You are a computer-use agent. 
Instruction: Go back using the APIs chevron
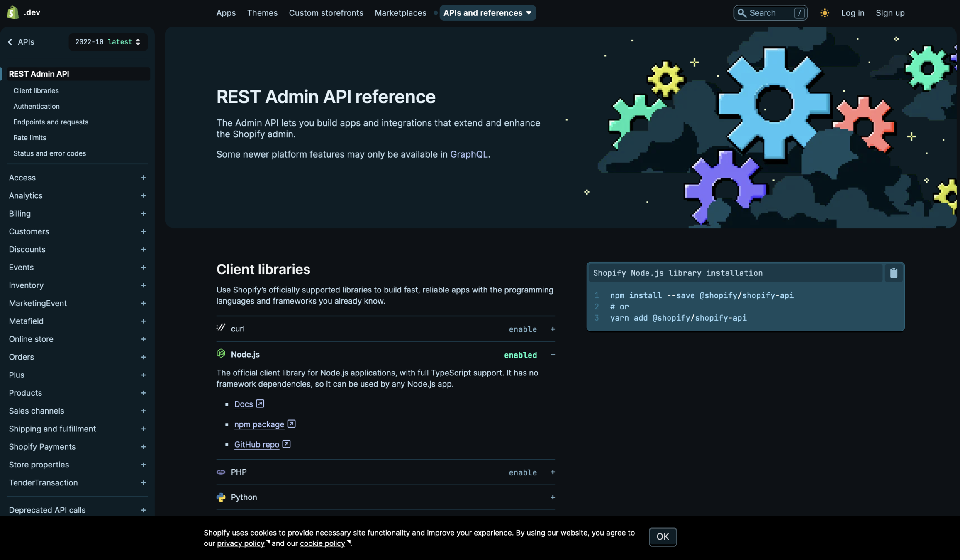[10, 42]
